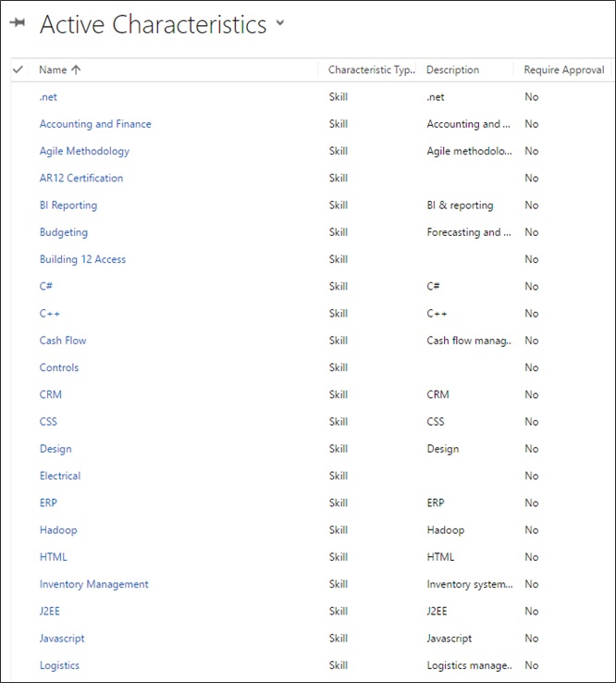Click No approval value in Building 12 Access row
The width and height of the screenshot is (616, 683).
pos(532,259)
